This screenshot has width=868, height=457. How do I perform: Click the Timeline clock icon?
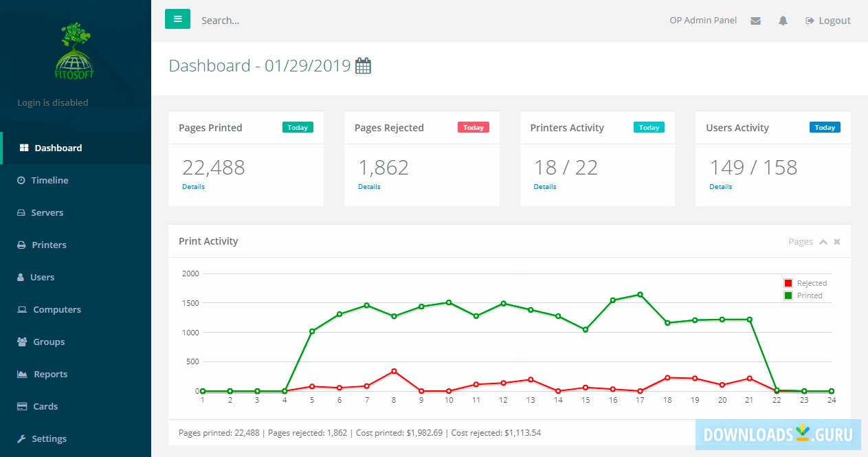tap(21, 180)
